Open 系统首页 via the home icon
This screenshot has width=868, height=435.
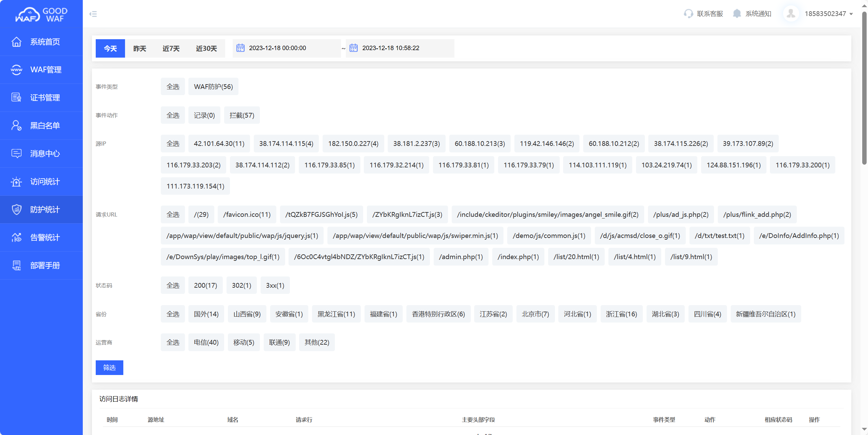pyautogui.click(x=41, y=42)
